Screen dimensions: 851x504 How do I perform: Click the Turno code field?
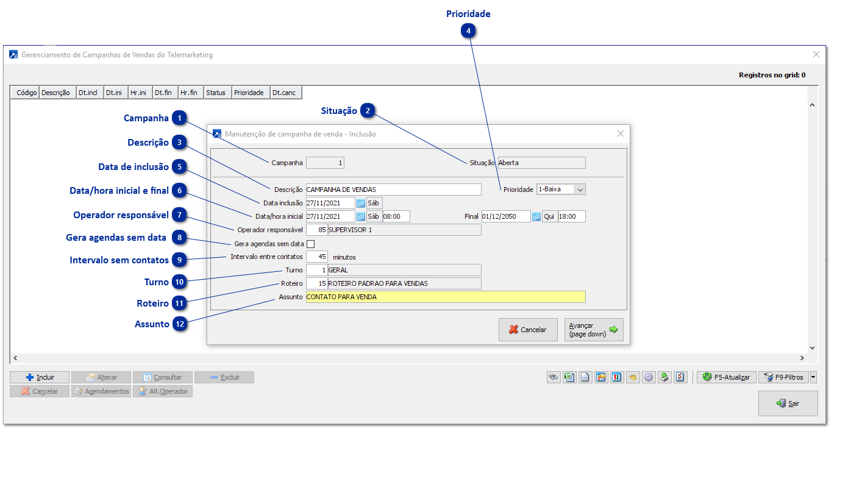317,270
